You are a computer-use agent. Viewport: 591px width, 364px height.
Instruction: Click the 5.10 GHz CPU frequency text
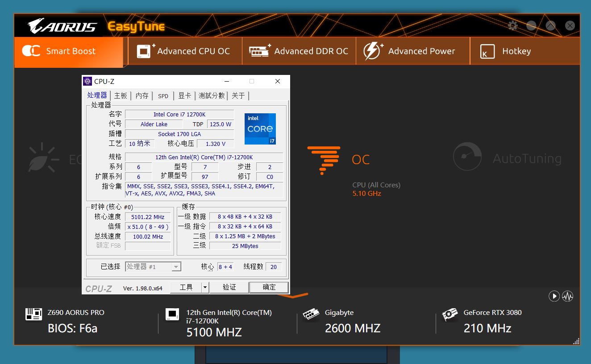367,194
